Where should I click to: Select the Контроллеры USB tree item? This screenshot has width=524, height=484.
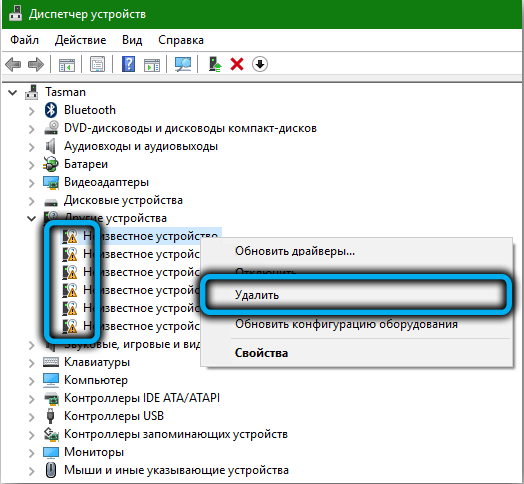[114, 416]
